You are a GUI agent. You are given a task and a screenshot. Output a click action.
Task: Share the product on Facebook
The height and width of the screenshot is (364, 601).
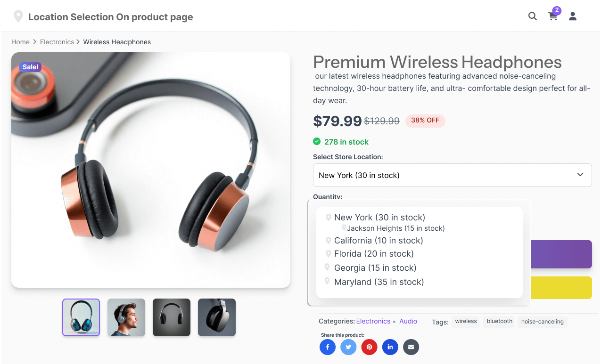coord(327,347)
